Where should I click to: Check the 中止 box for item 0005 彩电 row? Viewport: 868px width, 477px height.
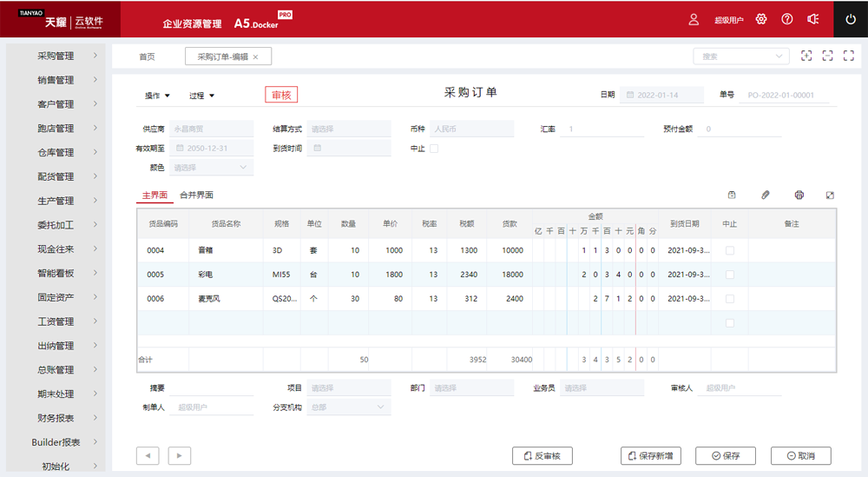point(729,275)
